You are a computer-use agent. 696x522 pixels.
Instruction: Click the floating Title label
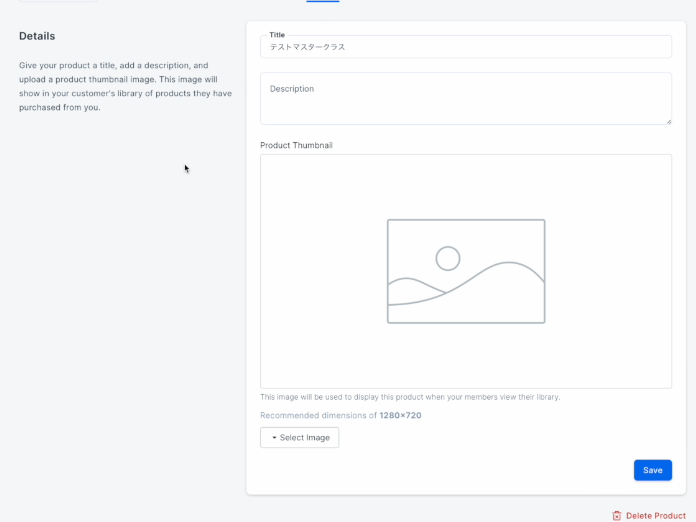277,35
